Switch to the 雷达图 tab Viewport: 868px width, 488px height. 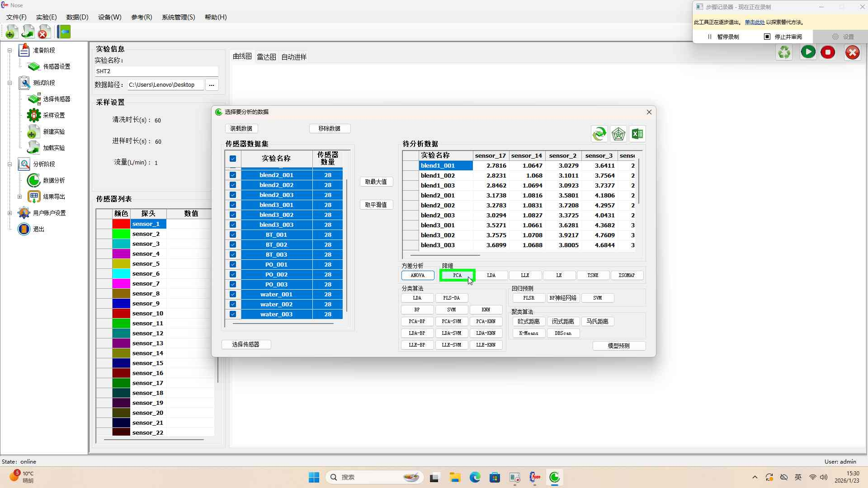(x=266, y=57)
